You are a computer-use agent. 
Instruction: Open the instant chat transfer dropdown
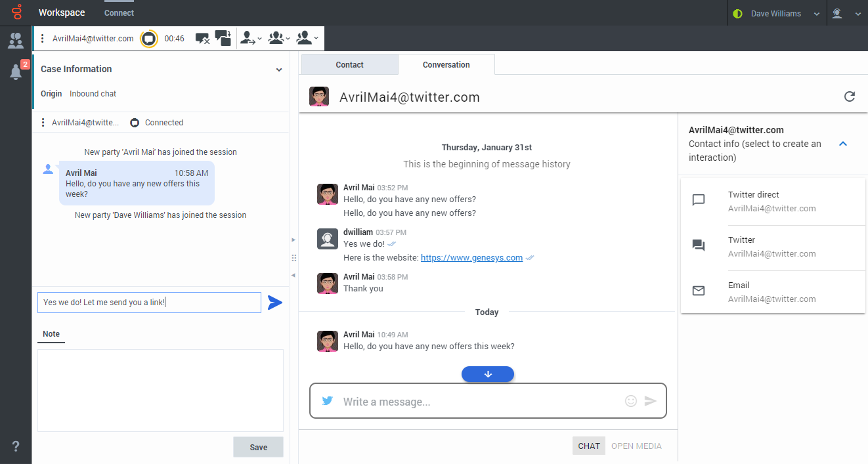pyautogui.click(x=250, y=39)
